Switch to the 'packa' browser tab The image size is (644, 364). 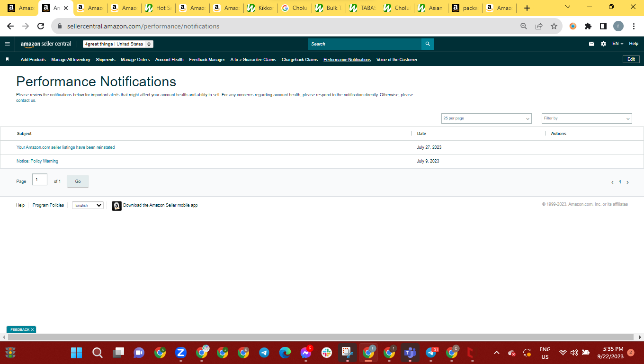[465, 8]
